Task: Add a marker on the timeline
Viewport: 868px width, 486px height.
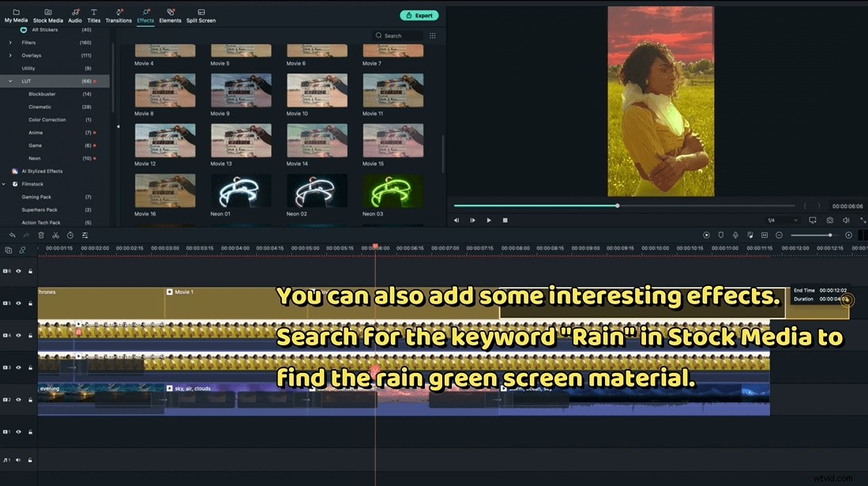Action: (x=721, y=235)
